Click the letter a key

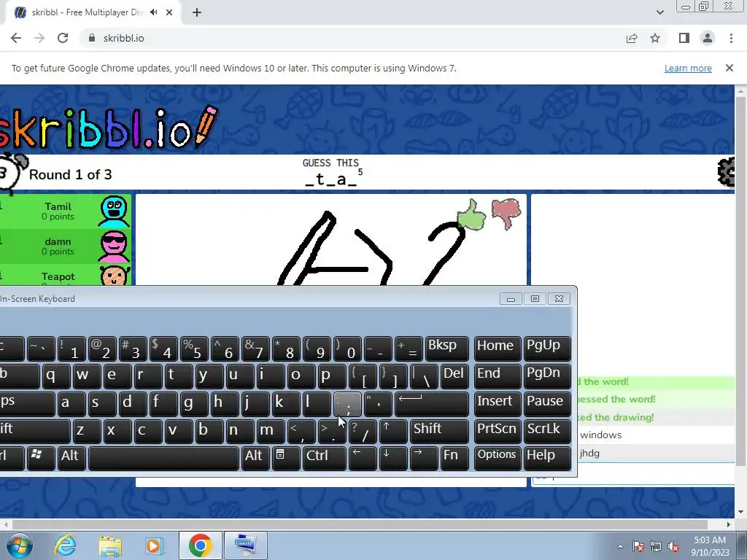(71, 404)
